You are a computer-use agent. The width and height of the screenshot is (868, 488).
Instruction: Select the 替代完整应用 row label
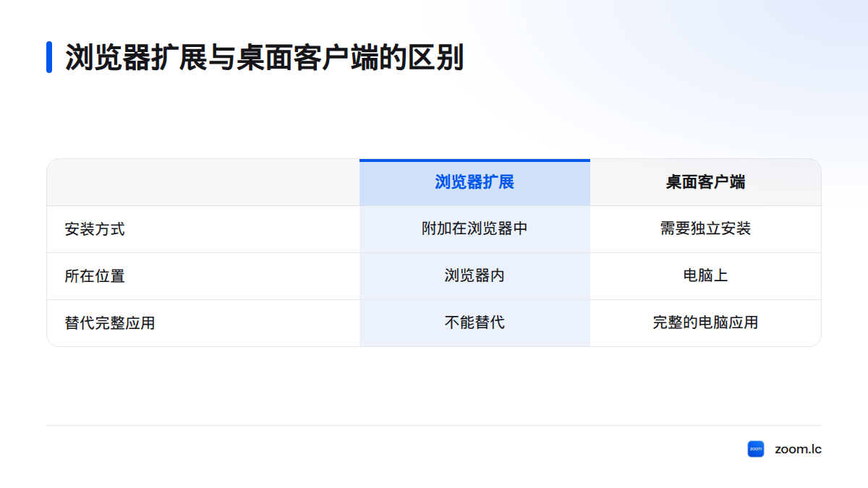point(110,323)
